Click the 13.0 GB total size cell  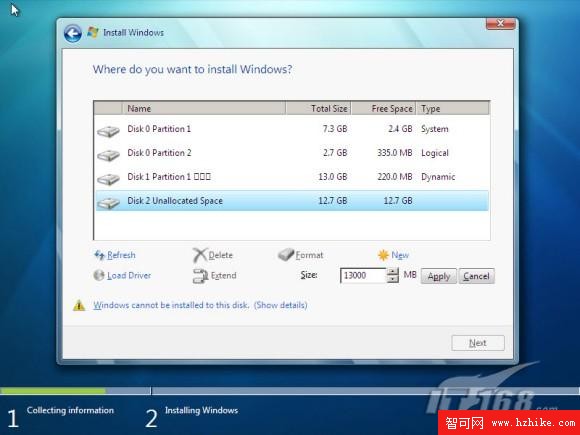[333, 177]
